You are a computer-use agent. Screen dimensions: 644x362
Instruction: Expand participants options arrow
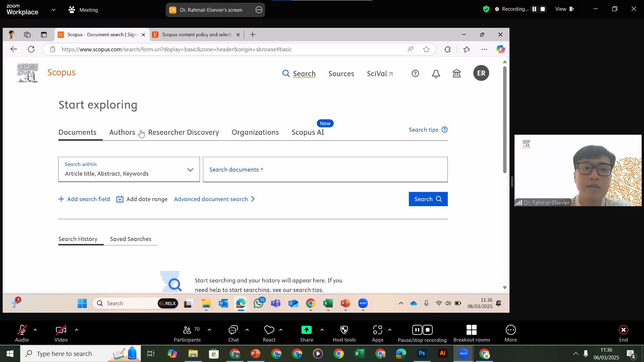(x=209, y=330)
